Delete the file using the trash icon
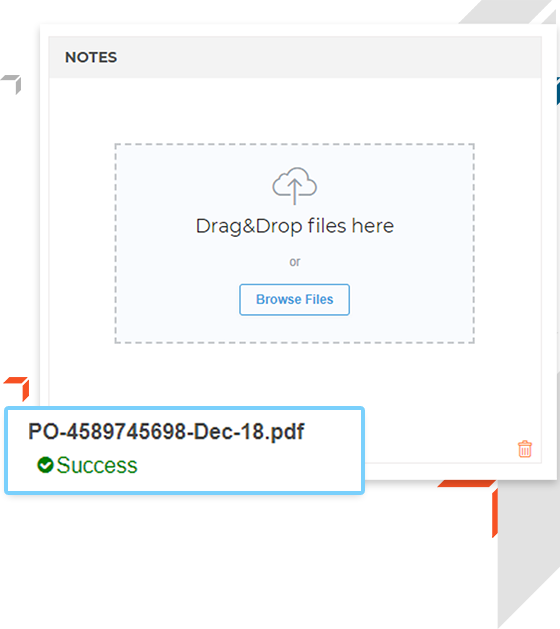This screenshot has height=629, width=560. click(525, 449)
